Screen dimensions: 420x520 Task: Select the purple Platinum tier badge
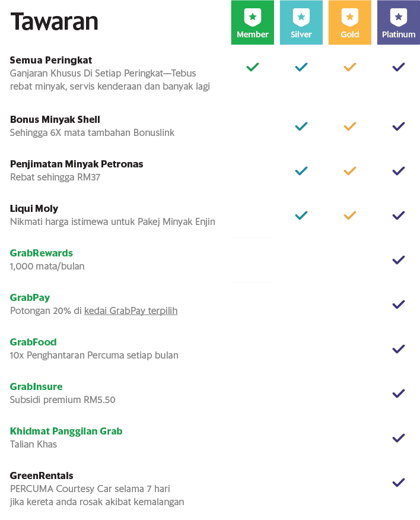pos(399,23)
